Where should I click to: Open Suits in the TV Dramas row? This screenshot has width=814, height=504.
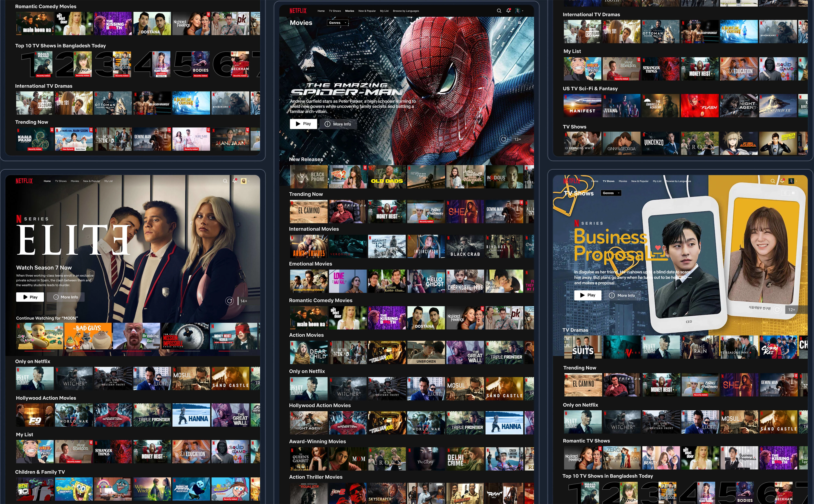click(583, 347)
